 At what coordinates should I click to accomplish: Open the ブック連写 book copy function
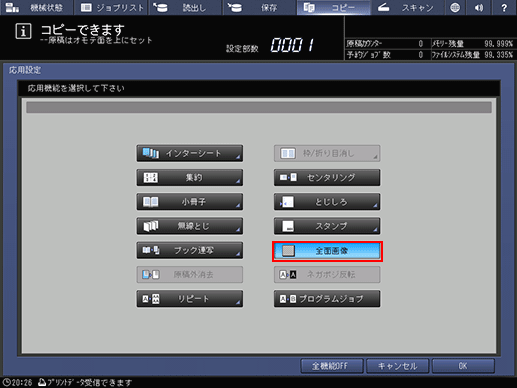click(x=190, y=250)
